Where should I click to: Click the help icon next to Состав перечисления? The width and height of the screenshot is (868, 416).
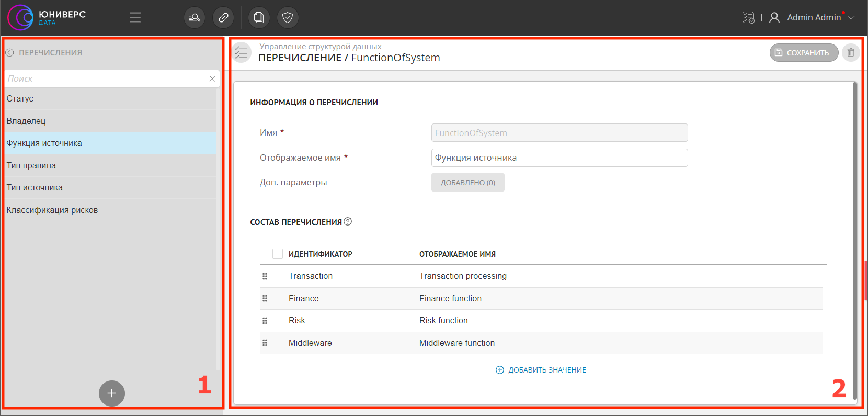click(x=348, y=222)
